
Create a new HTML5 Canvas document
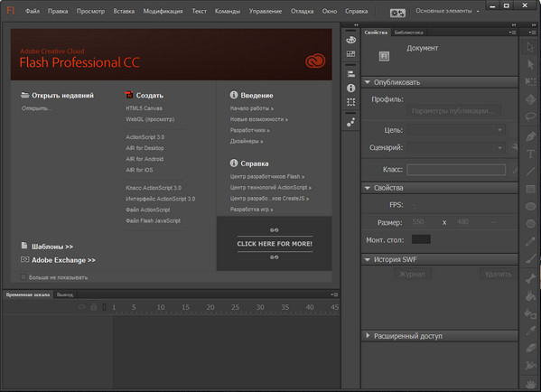click(144, 108)
